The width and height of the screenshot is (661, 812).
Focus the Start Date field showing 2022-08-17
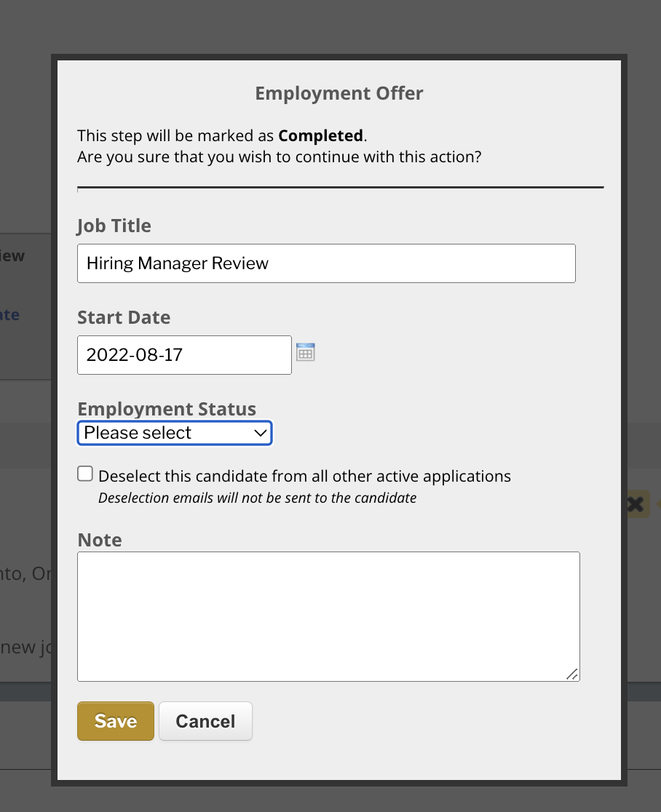click(x=184, y=355)
